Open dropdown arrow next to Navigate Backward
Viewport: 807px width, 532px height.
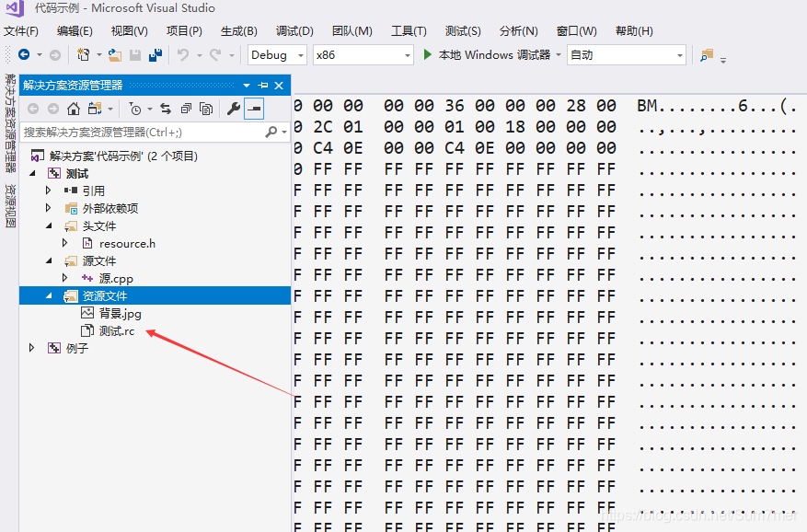tap(40, 54)
